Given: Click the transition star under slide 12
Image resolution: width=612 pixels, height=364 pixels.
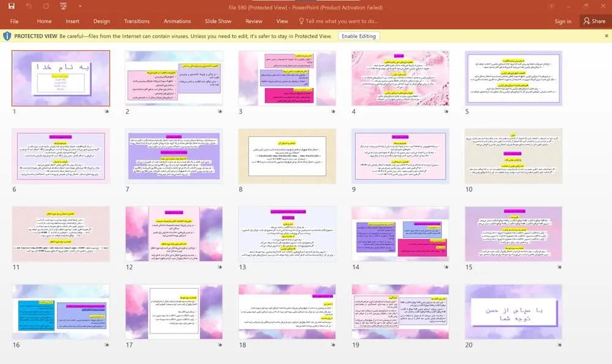Looking at the screenshot, I should coord(220,267).
